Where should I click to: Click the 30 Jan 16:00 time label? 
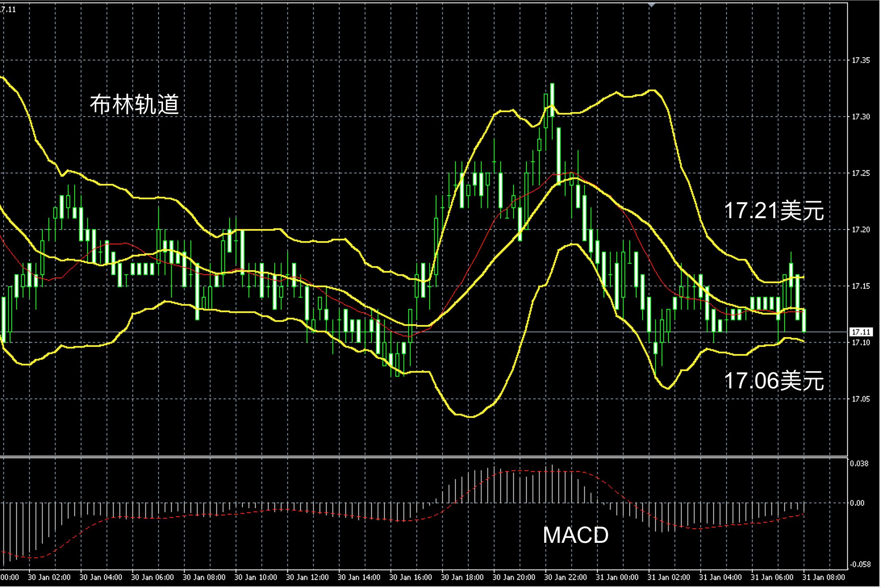[411, 578]
